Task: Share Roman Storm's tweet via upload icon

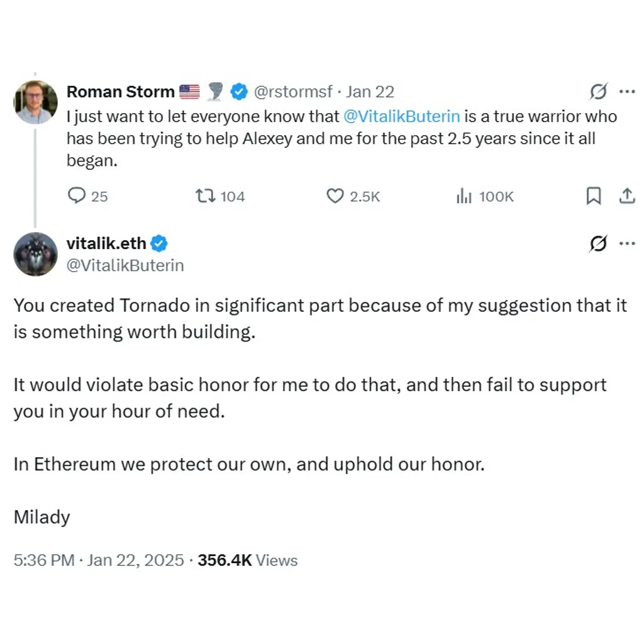Action: point(627,196)
